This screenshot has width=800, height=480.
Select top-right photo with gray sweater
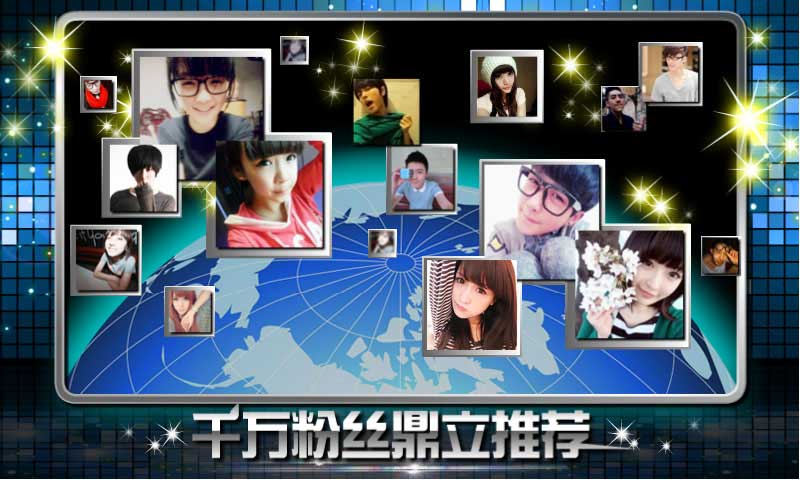coord(670,74)
